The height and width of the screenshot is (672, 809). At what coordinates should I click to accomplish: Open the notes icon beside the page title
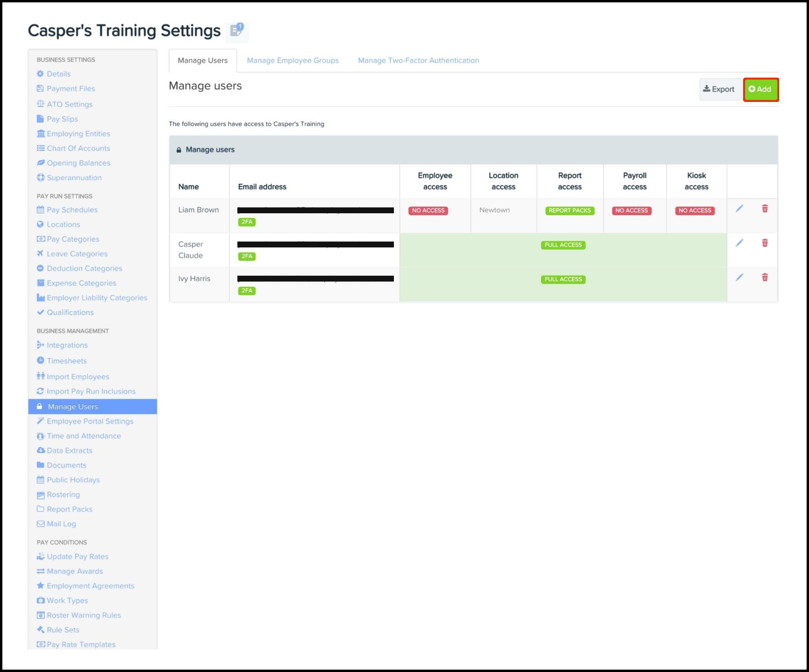(x=237, y=30)
